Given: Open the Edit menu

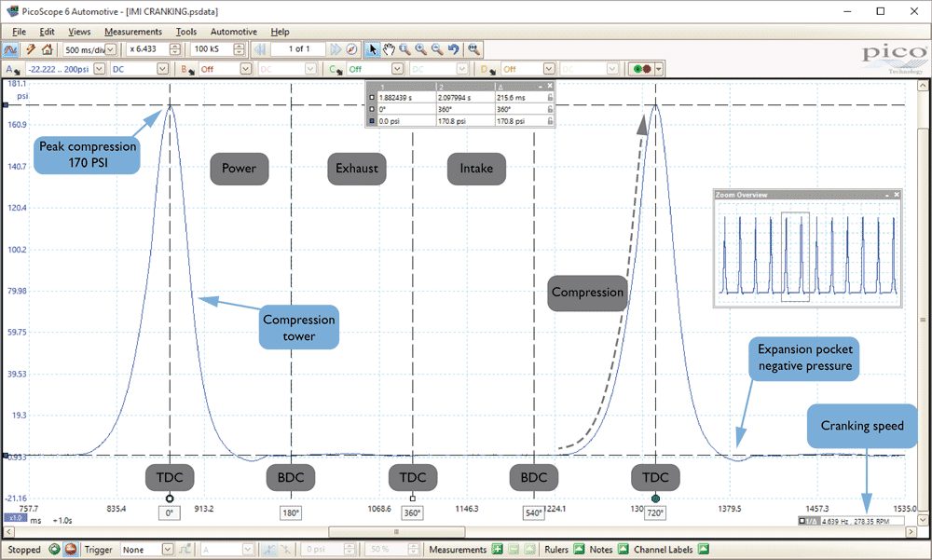Looking at the screenshot, I should click(x=47, y=32).
